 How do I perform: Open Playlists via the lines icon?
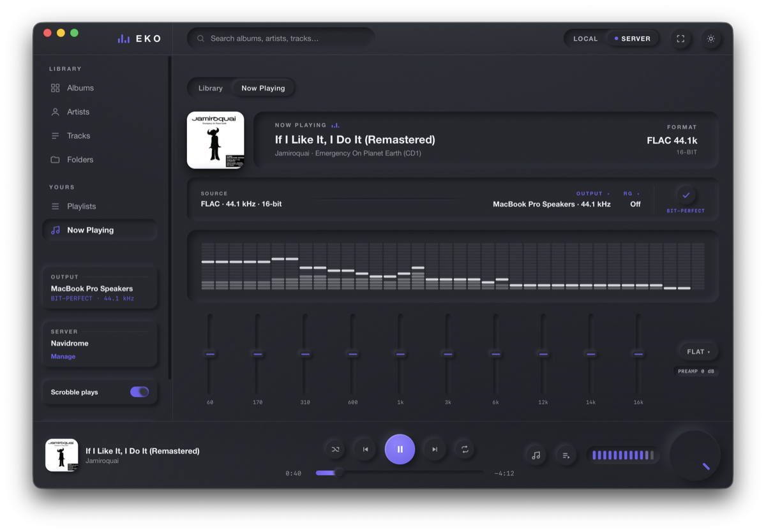coord(56,206)
